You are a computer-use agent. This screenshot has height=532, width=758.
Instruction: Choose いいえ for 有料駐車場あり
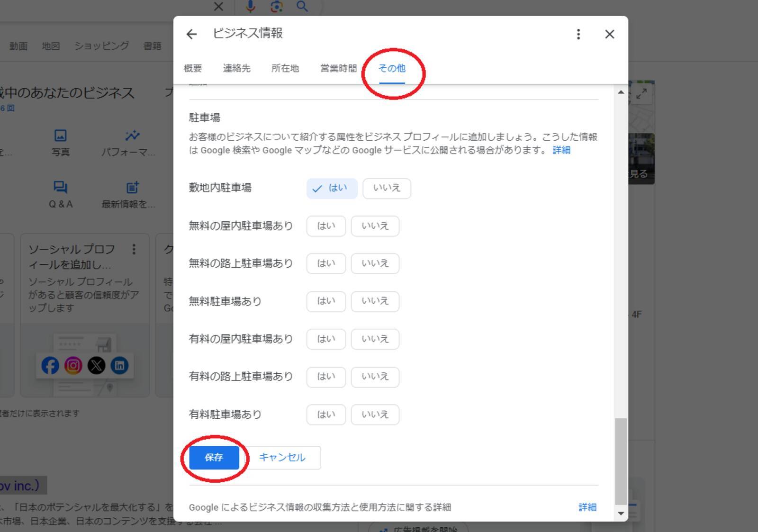(375, 415)
